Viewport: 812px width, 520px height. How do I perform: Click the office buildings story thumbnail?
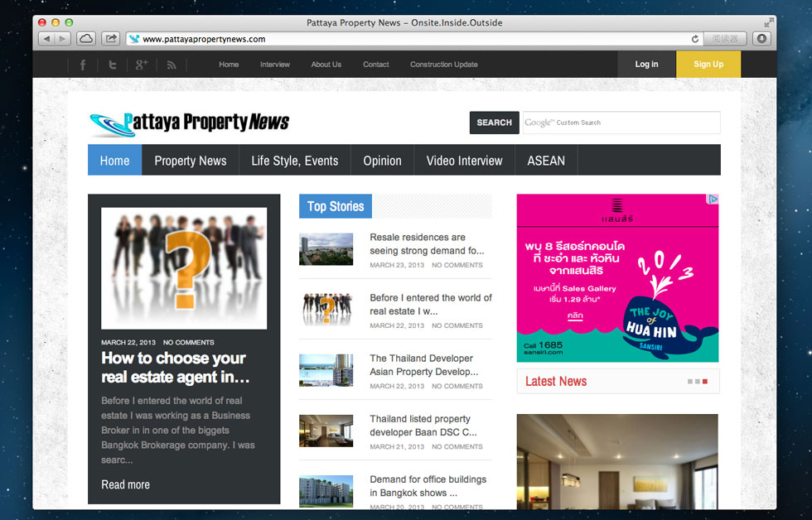[326, 491]
